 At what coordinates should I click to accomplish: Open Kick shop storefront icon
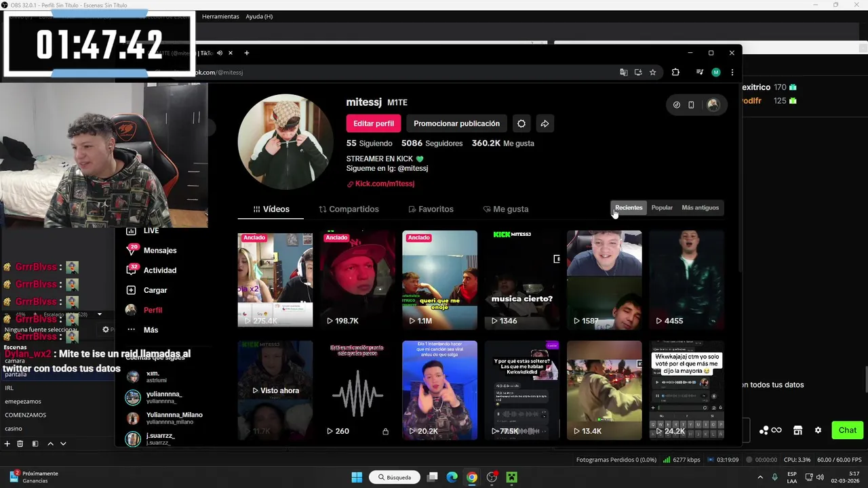click(797, 430)
